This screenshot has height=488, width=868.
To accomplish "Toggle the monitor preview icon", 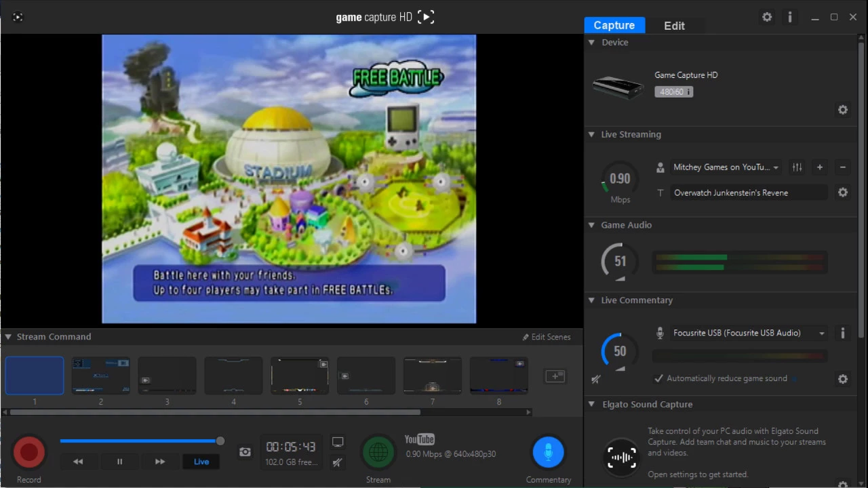I will (x=338, y=442).
